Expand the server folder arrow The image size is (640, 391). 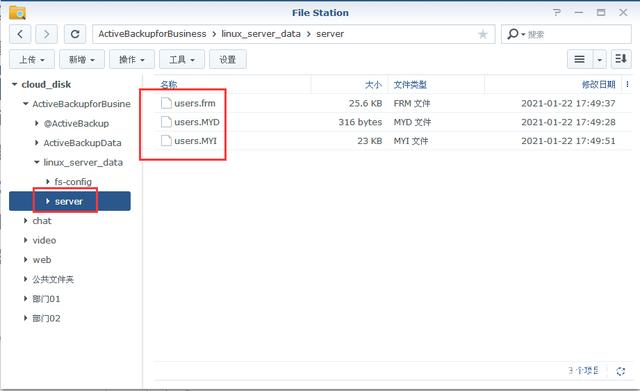[48, 201]
